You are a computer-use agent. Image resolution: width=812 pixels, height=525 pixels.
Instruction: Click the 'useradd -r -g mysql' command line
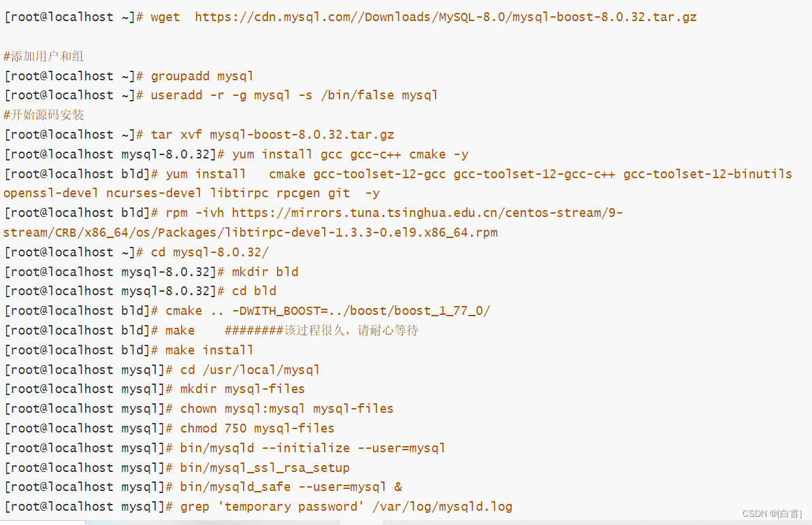(221, 95)
